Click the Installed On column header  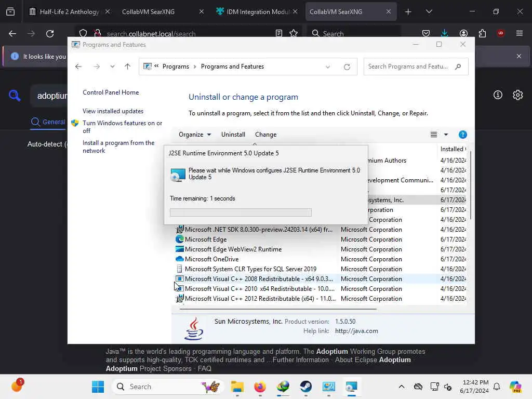[453, 149]
